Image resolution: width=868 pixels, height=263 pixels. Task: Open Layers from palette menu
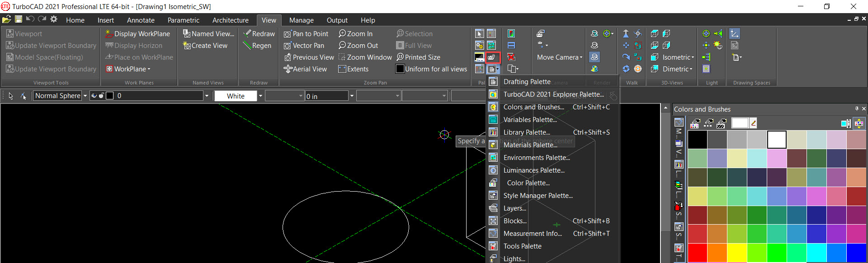pyautogui.click(x=552, y=208)
